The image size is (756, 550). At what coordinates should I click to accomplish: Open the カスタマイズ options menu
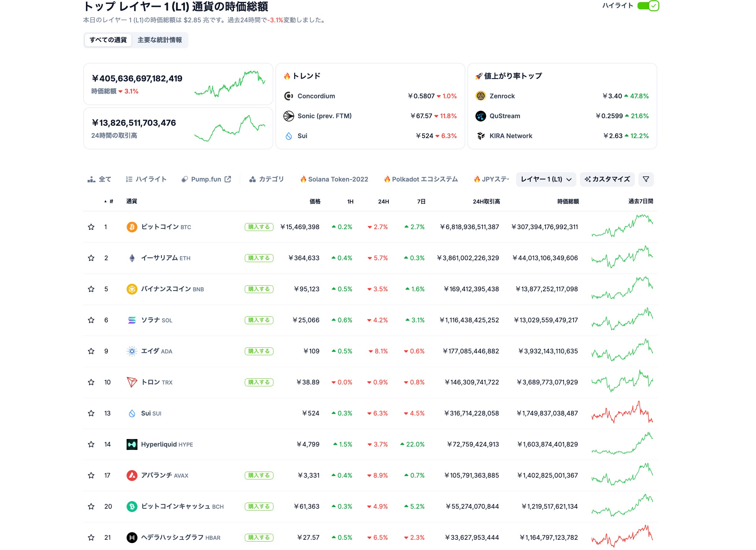(607, 179)
